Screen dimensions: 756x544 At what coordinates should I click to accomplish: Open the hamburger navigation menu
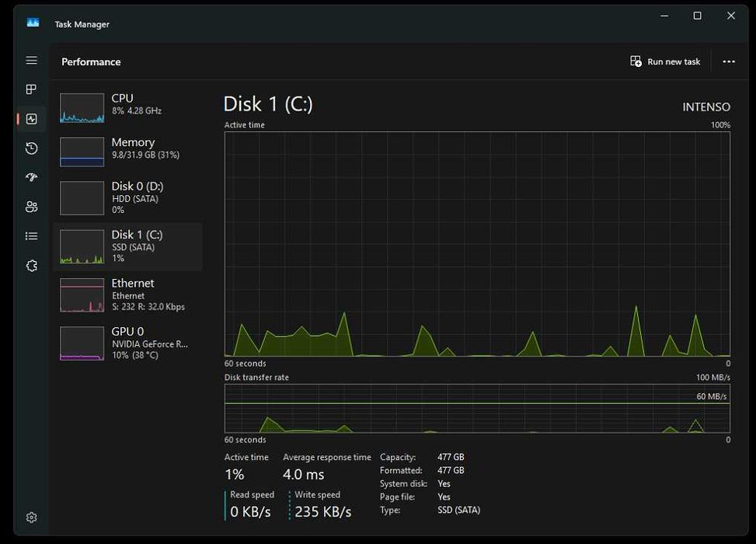coord(31,61)
